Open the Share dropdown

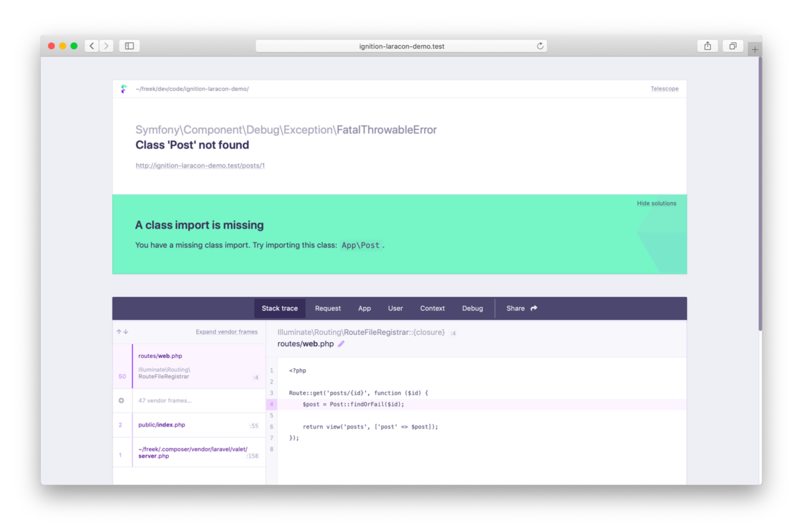[x=521, y=308]
